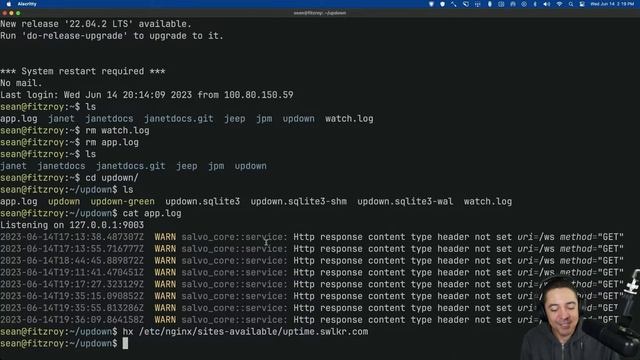Screen dimensions: 640x360
Task: Click 'updown.sqlite3-wal' file name
Action: (x=405, y=201)
